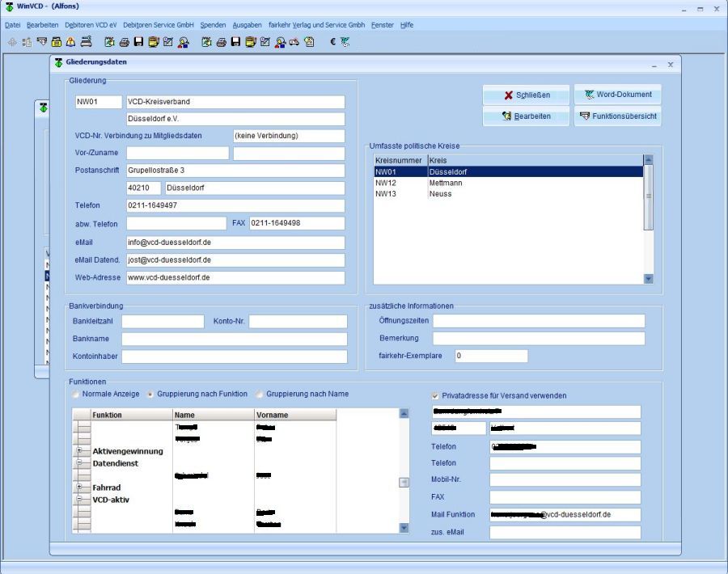Click the Funktionen list scrollbar thumb

click(x=404, y=483)
